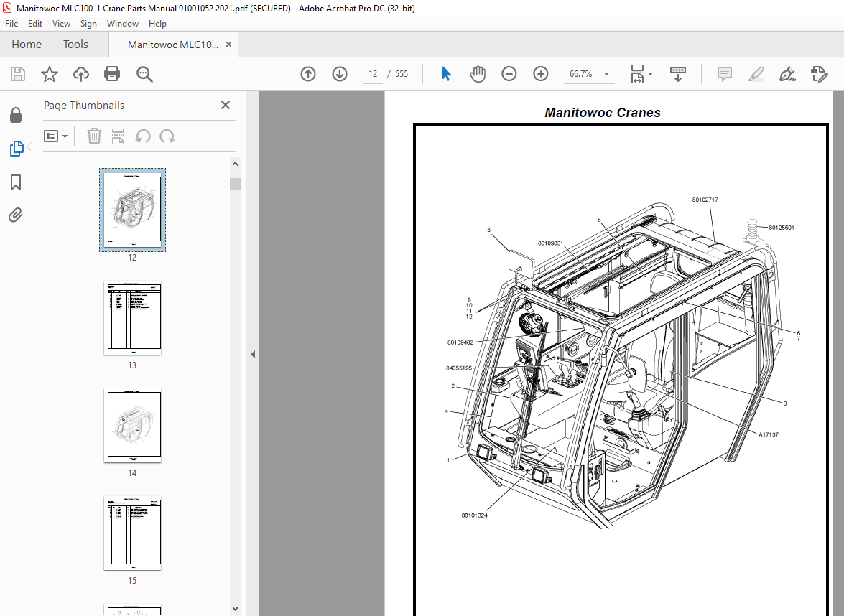Viewport: 844px width, 616px height.
Task: Click the 66.7% zoom value field
Action: pyautogui.click(x=581, y=74)
